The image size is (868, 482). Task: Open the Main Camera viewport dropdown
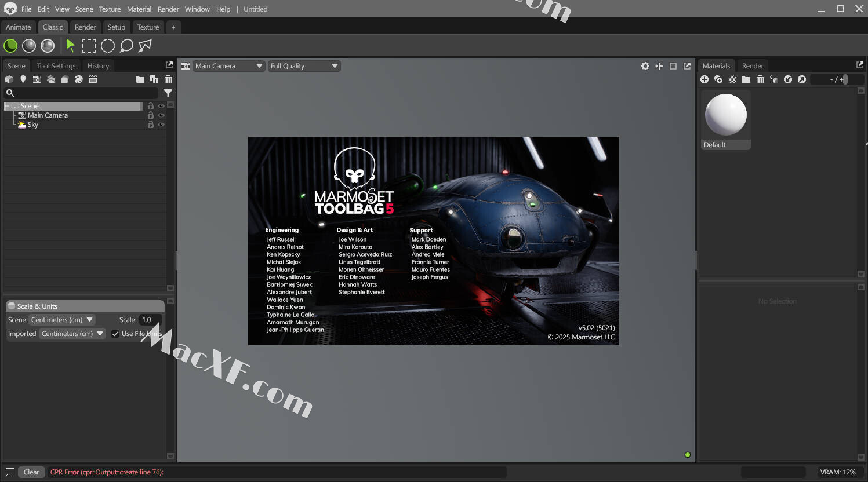point(229,66)
